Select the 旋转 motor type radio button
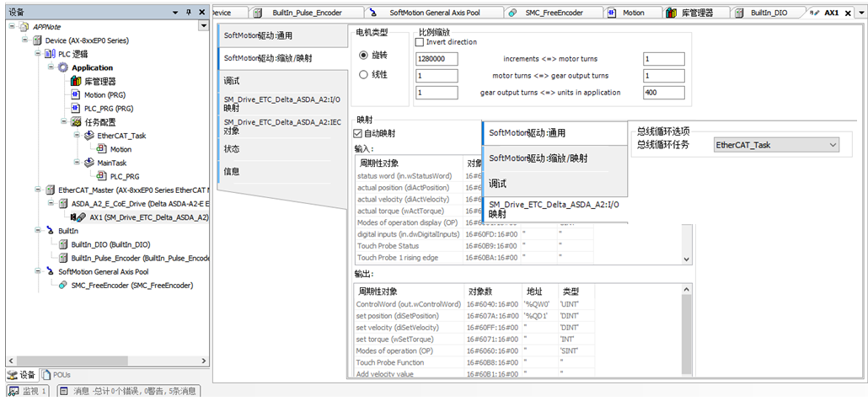The width and height of the screenshot is (868, 401). tap(364, 56)
